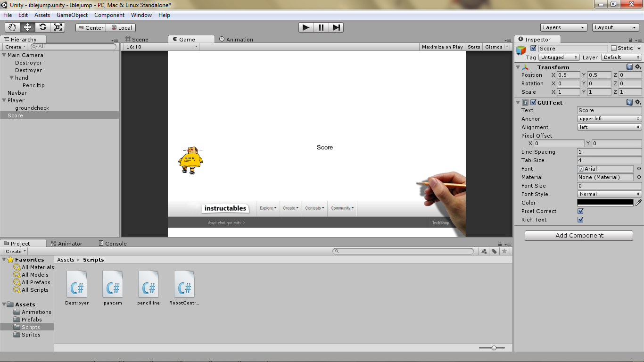The width and height of the screenshot is (644, 362).
Task: Click the Text input field showing Score
Action: (x=610, y=110)
